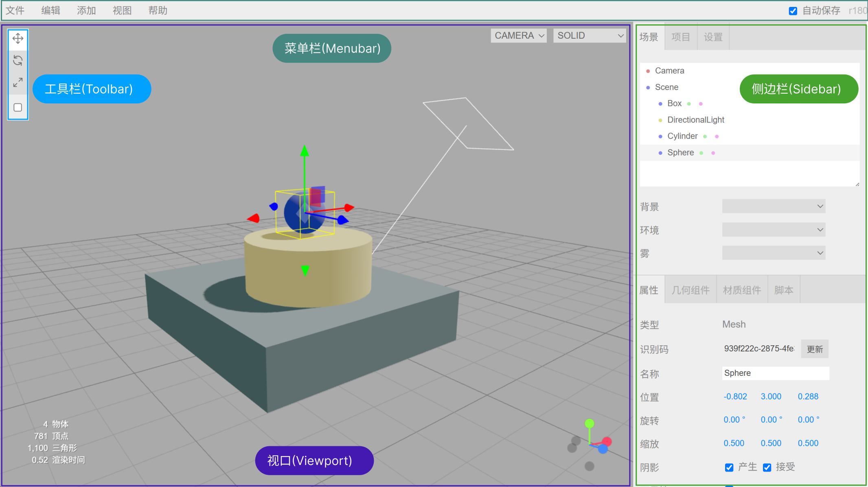
Task: Select the scale tool in toolbar
Action: tap(18, 83)
